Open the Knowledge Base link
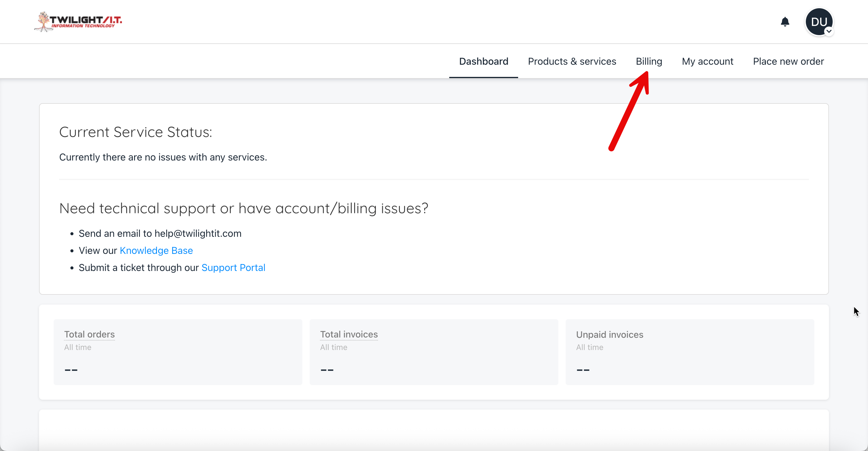868x451 pixels. pos(156,251)
